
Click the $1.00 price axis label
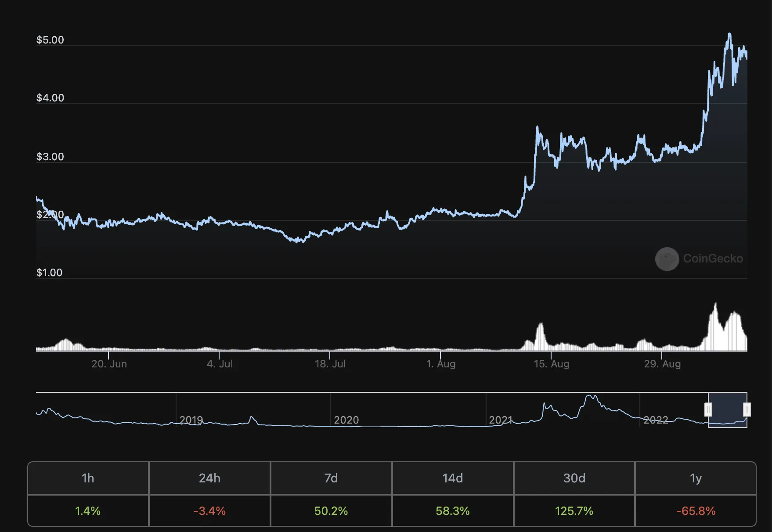pyautogui.click(x=49, y=273)
